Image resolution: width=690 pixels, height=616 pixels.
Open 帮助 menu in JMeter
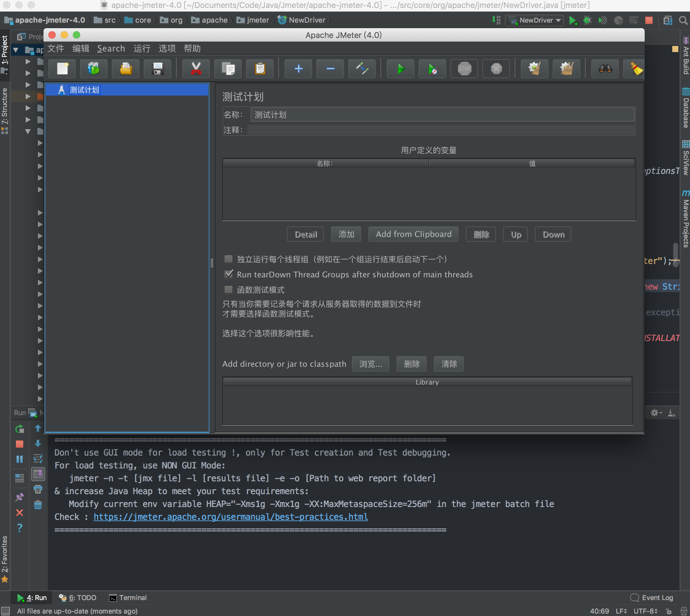[x=192, y=48]
